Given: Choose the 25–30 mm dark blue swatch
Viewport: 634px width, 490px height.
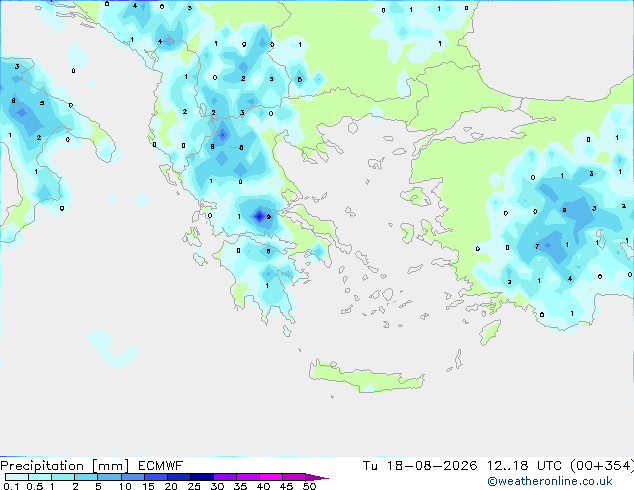Looking at the screenshot, I should [202, 477].
